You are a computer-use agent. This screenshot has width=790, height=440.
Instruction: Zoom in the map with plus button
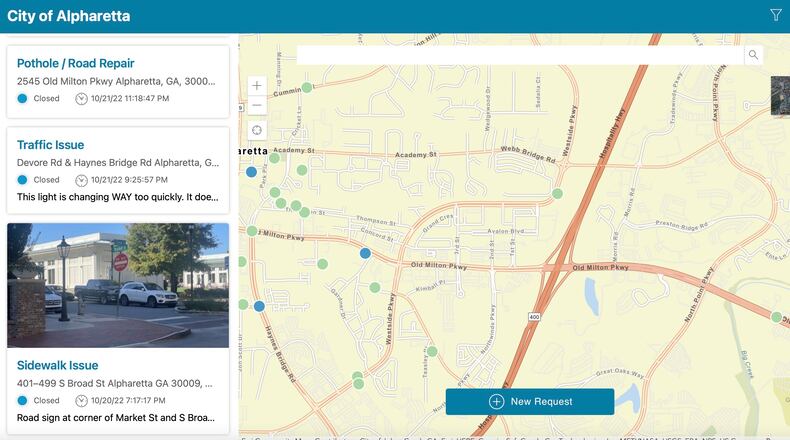point(257,86)
